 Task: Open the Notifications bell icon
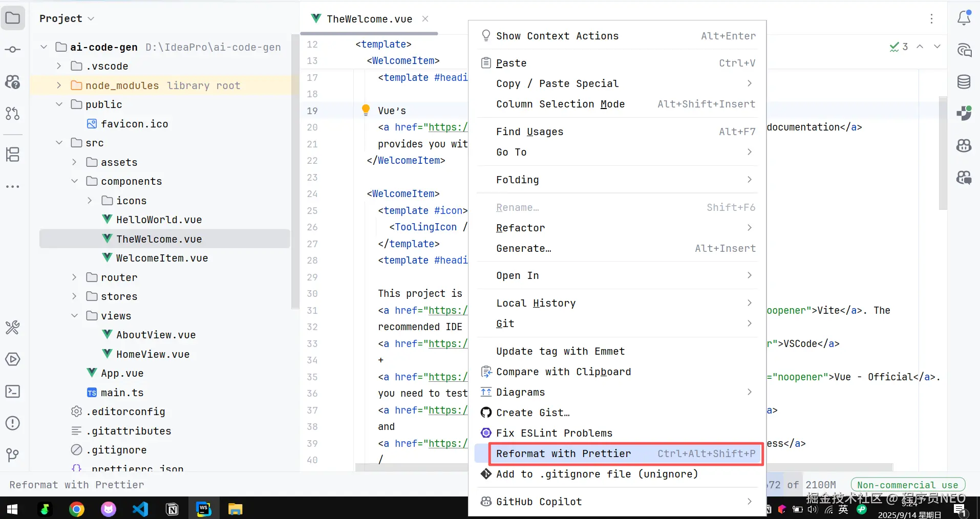click(964, 18)
